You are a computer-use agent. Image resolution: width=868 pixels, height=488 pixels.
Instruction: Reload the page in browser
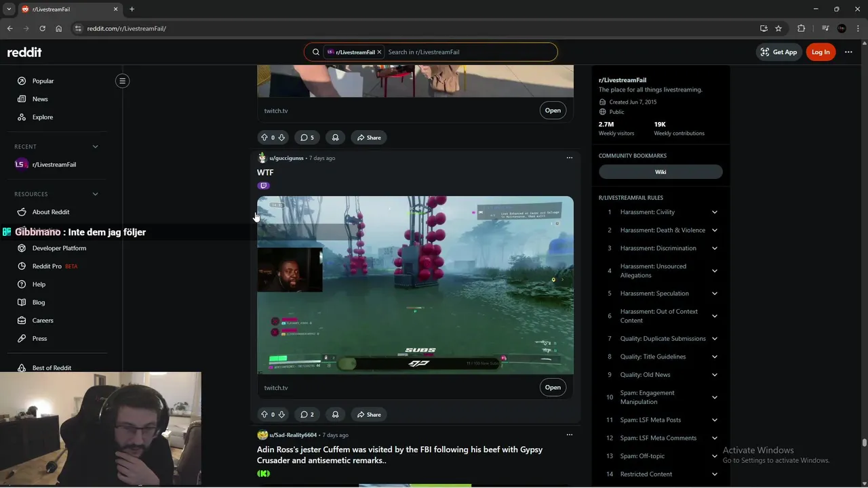point(42,28)
